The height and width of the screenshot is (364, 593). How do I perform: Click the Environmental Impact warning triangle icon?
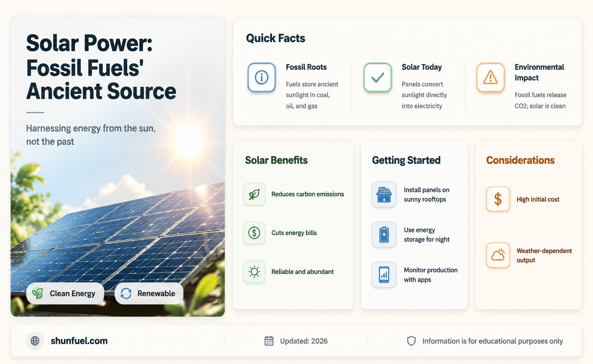[490, 77]
